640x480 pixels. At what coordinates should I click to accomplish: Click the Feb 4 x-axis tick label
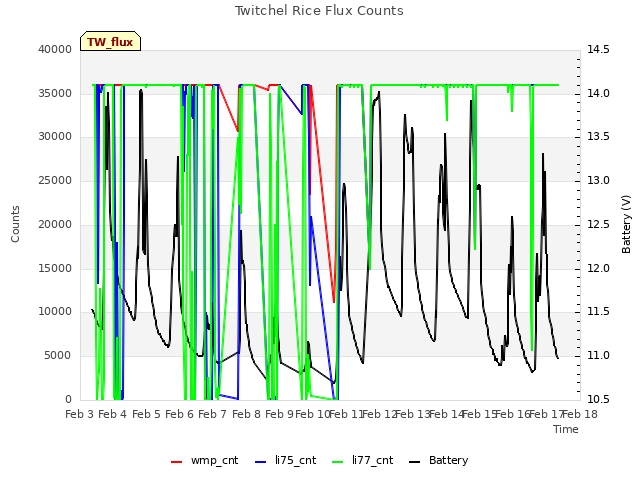pyautogui.click(x=113, y=414)
